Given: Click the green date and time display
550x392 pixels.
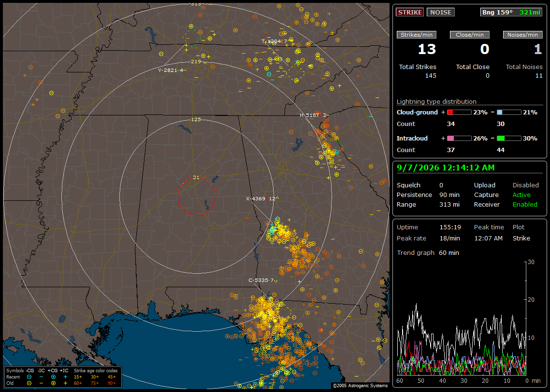Looking at the screenshot, I should (446, 168).
